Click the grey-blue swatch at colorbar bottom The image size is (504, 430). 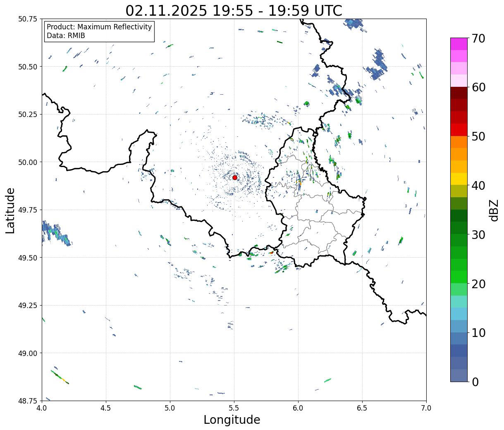pyautogui.click(x=459, y=375)
